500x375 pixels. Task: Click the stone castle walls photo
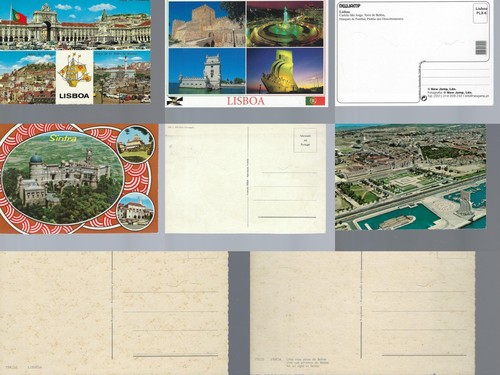click(207, 24)
